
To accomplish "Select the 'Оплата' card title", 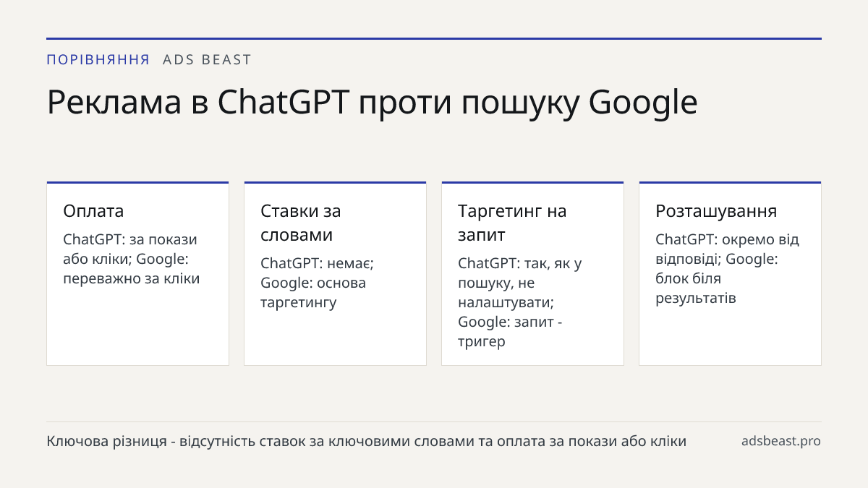I will click(93, 211).
